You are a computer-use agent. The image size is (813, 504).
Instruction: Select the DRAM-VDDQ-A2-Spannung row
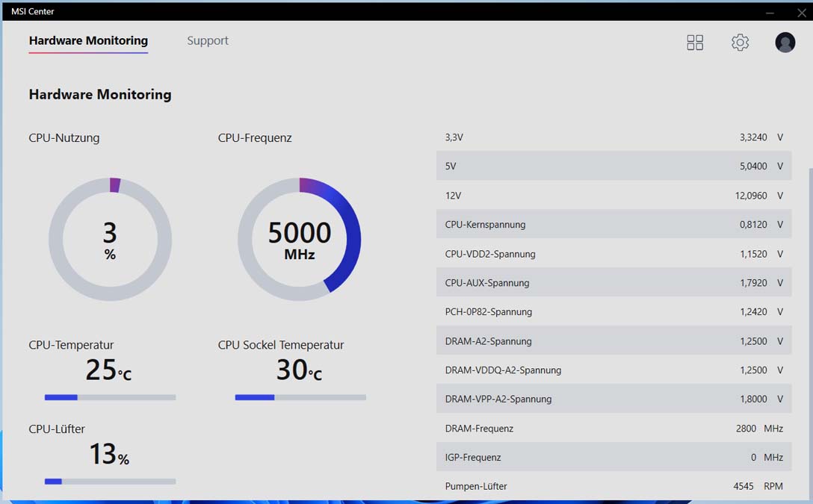614,370
